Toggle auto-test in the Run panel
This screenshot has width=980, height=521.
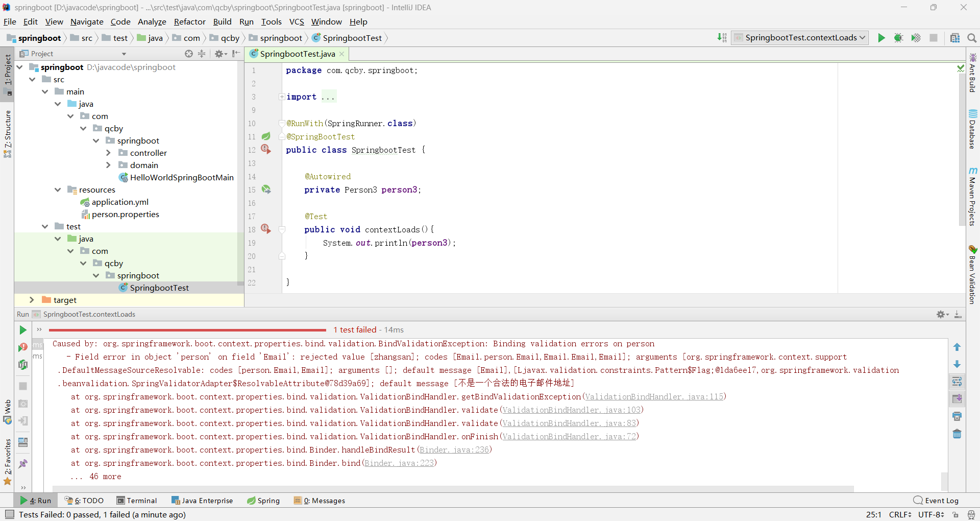23,365
